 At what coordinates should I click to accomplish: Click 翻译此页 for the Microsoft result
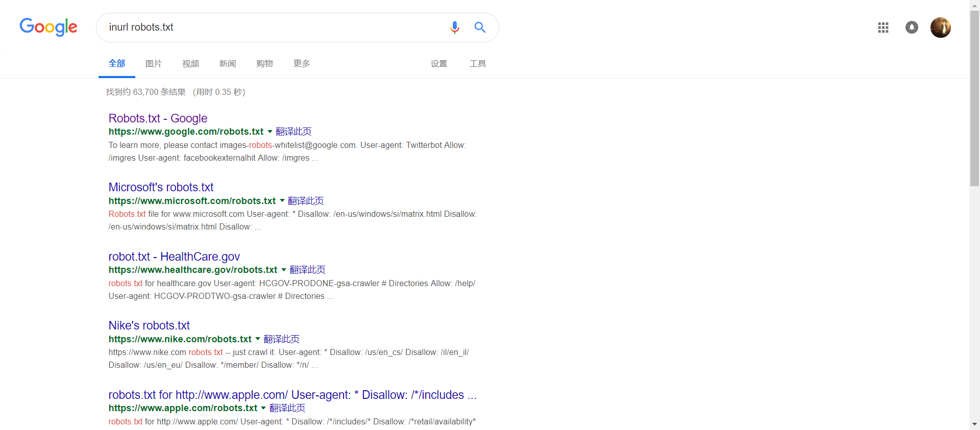(x=306, y=200)
